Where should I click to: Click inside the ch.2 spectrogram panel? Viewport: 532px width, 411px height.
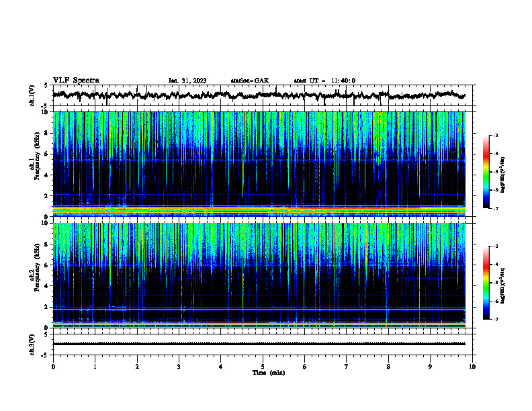click(x=259, y=275)
